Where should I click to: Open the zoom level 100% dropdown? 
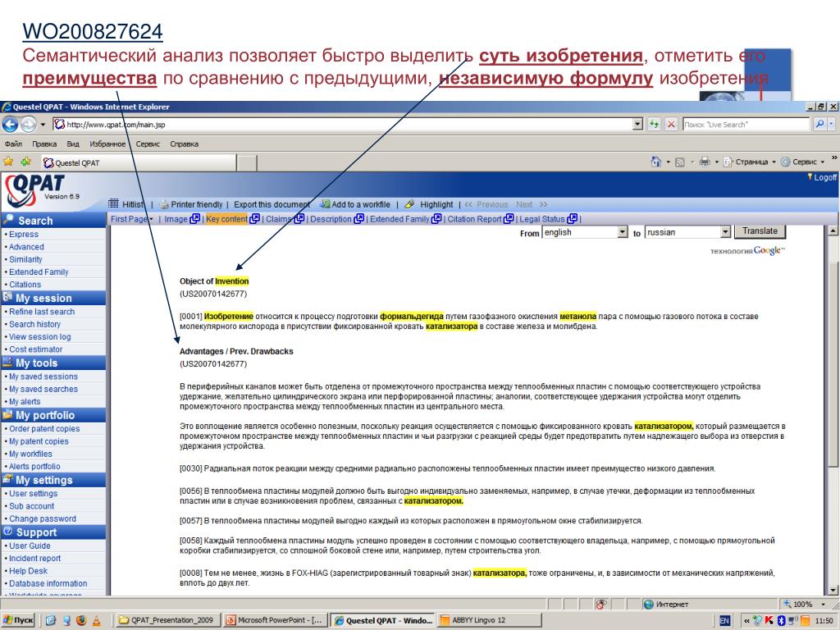point(824,605)
